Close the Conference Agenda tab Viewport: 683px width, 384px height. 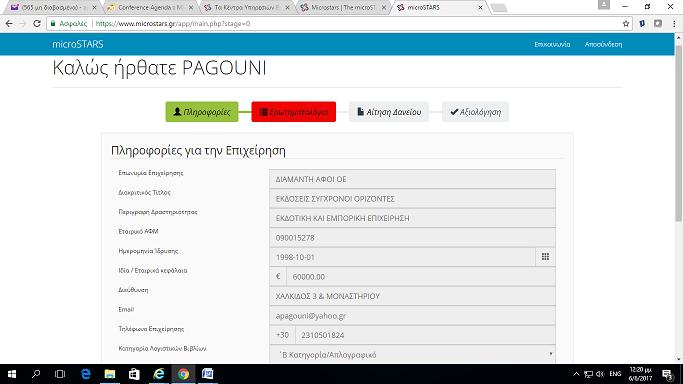coord(192,7)
